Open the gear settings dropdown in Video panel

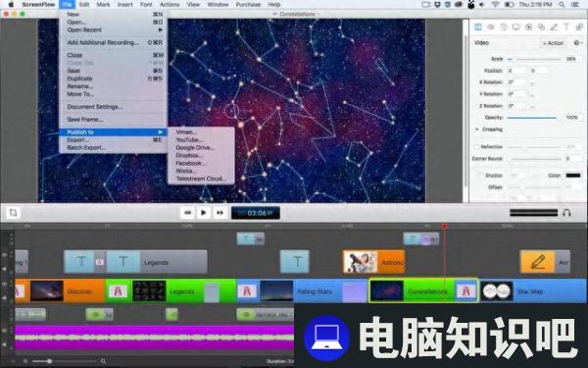click(577, 43)
